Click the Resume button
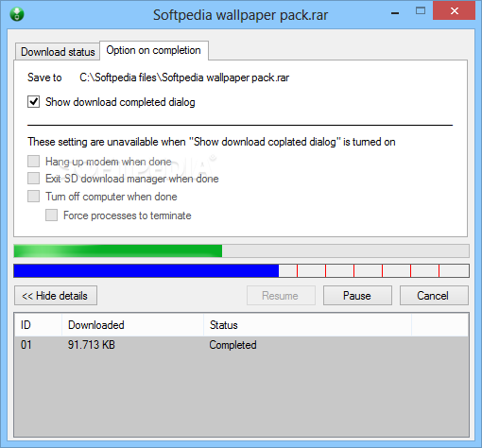Viewport: 482px width, 448px height. tap(281, 296)
